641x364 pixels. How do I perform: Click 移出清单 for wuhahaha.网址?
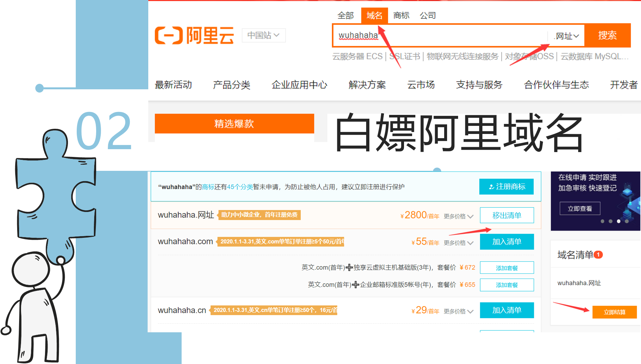tap(507, 215)
